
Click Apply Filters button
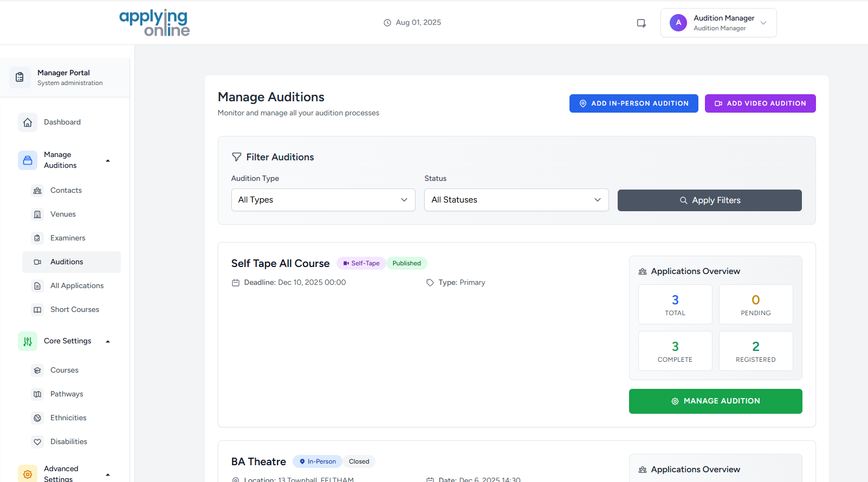pyautogui.click(x=710, y=200)
